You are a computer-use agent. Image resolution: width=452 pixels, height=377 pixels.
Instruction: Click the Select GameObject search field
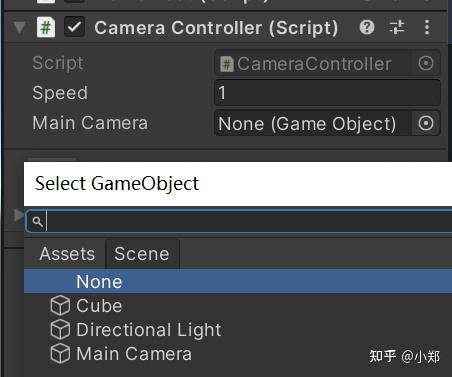(x=239, y=221)
